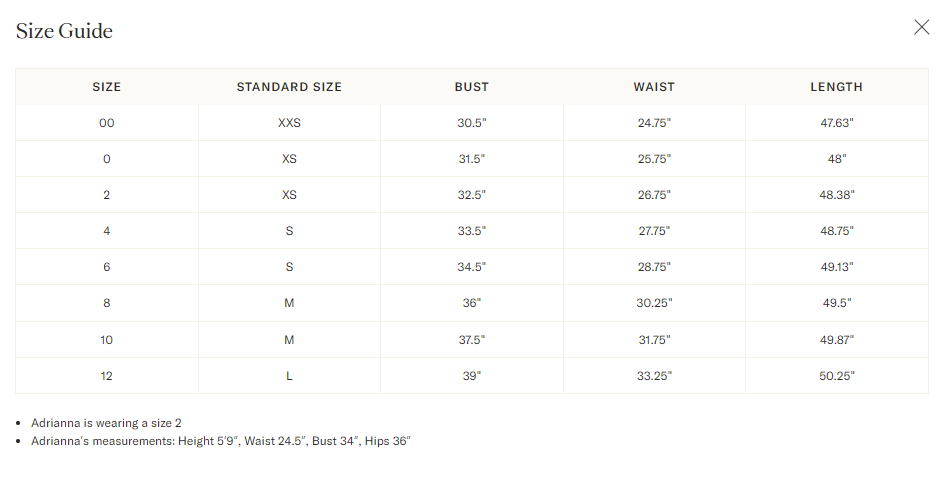Select the size 6 row label
Screen dimensions: 941x478
[107, 267]
